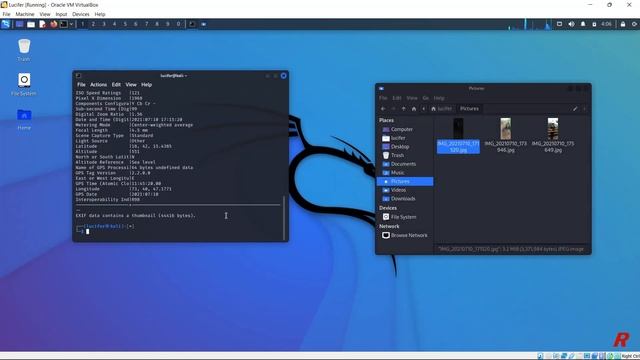Image resolution: width=640 pixels, height=360 pixels.
Task: Open the Kali applications menu icon
Action: click(6, 24)
